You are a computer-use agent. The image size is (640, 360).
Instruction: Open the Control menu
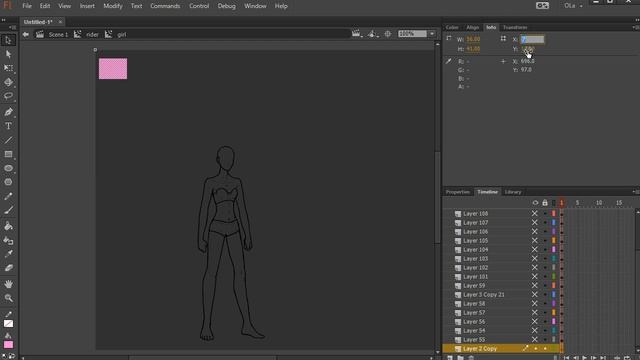pos(199,6)
